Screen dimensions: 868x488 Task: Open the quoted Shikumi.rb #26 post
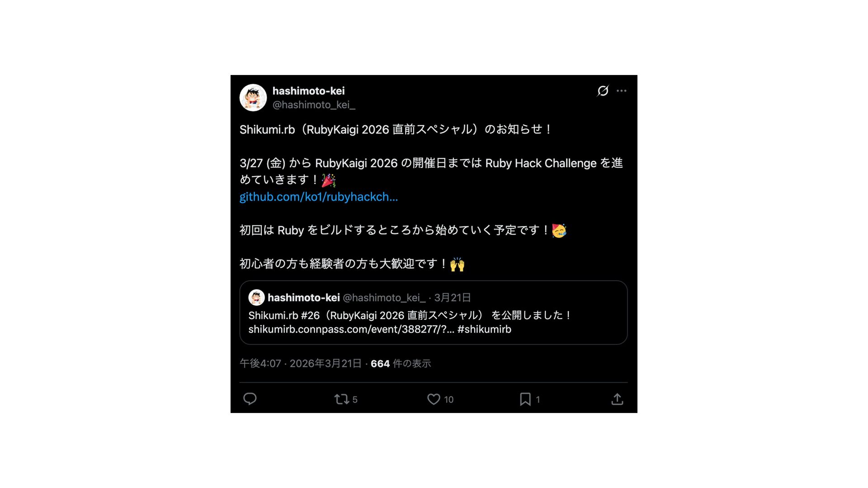click(x=434, y=313)
